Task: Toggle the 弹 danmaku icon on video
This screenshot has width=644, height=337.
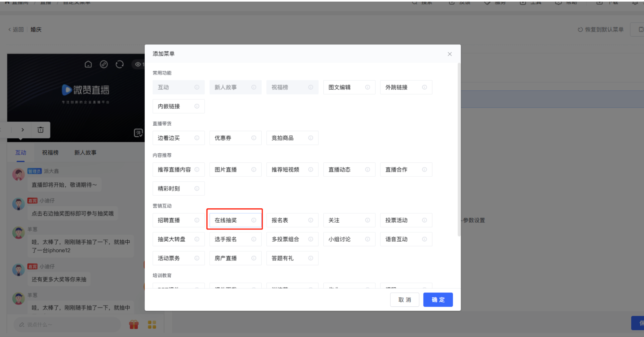Action: (x=138, y=133)
